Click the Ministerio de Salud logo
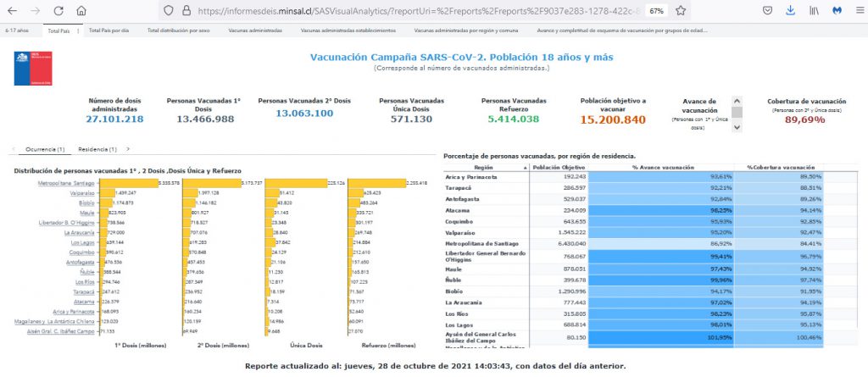Screen dimensions: 868x377 click(x=33, y=68)
